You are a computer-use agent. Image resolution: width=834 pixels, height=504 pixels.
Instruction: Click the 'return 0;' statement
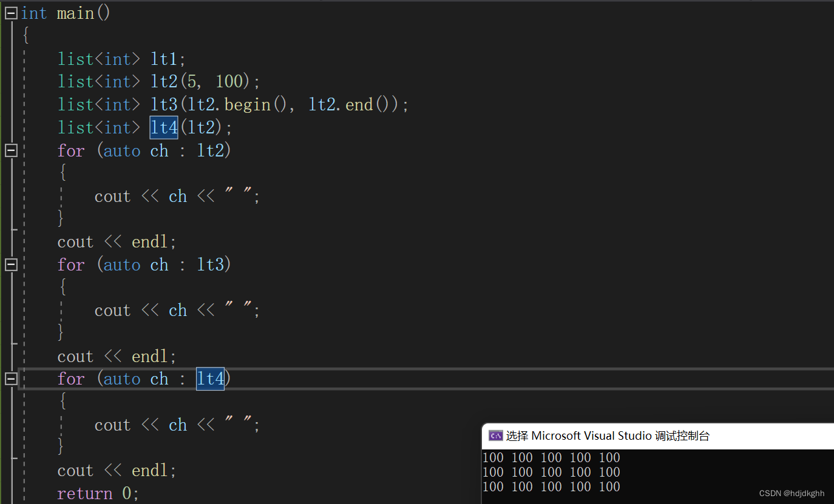[x=98, y=493]
